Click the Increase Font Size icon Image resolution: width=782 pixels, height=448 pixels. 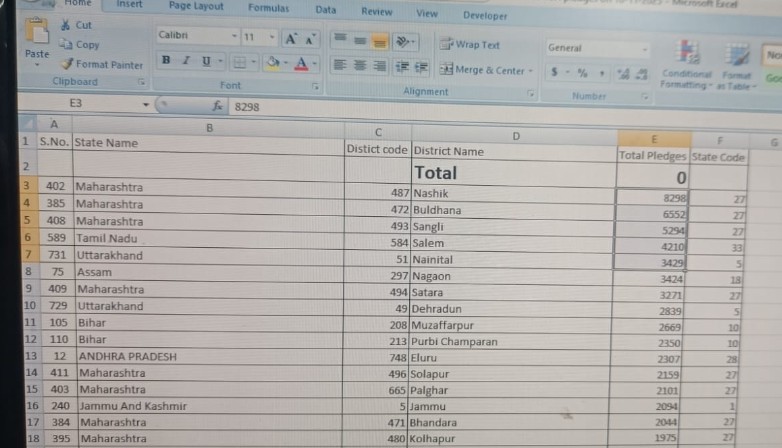[290, 38]
